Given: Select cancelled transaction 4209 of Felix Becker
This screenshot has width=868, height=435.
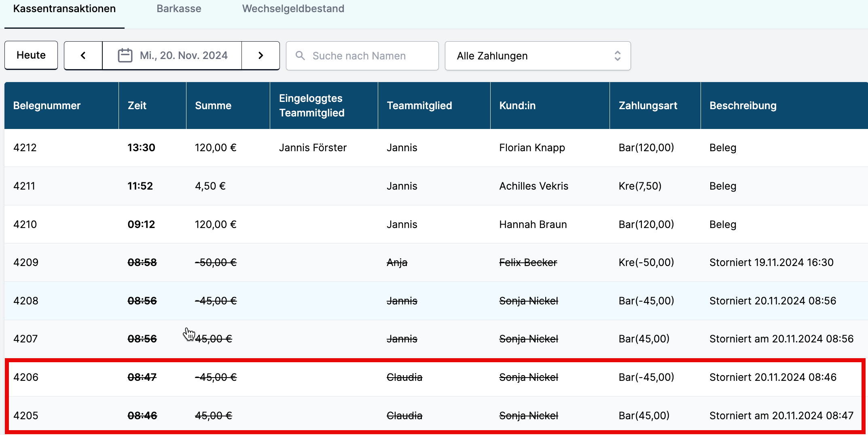Looking at the screenshot, I should click(x=26, y=262).
